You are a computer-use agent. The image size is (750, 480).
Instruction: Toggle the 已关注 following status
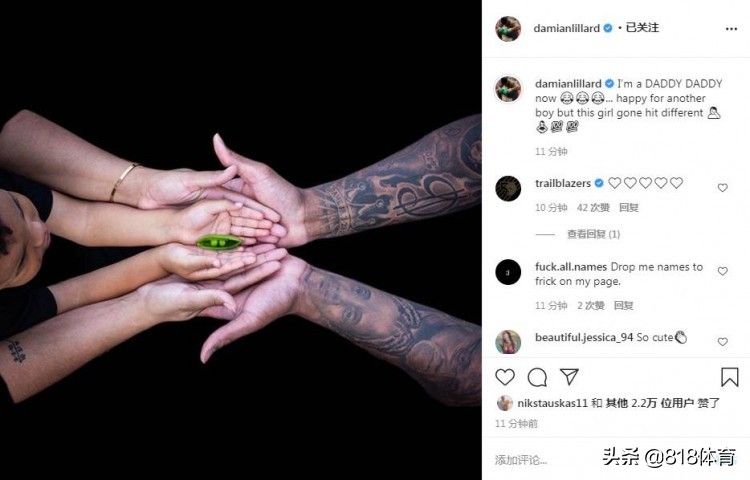coord(642,28)
